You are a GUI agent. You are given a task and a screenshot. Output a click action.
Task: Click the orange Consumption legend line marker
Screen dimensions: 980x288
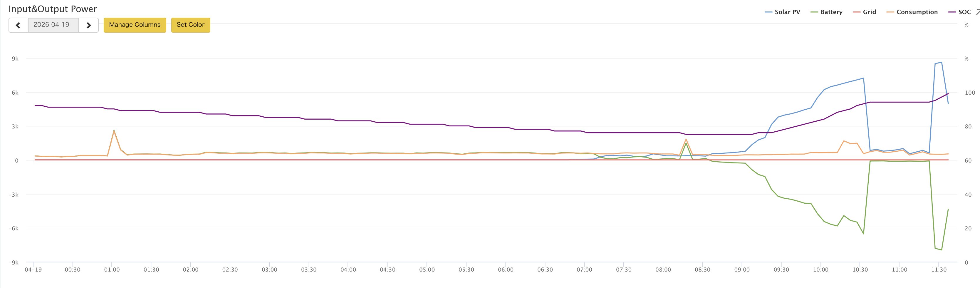pyautogui.click(x=890, y=12)
